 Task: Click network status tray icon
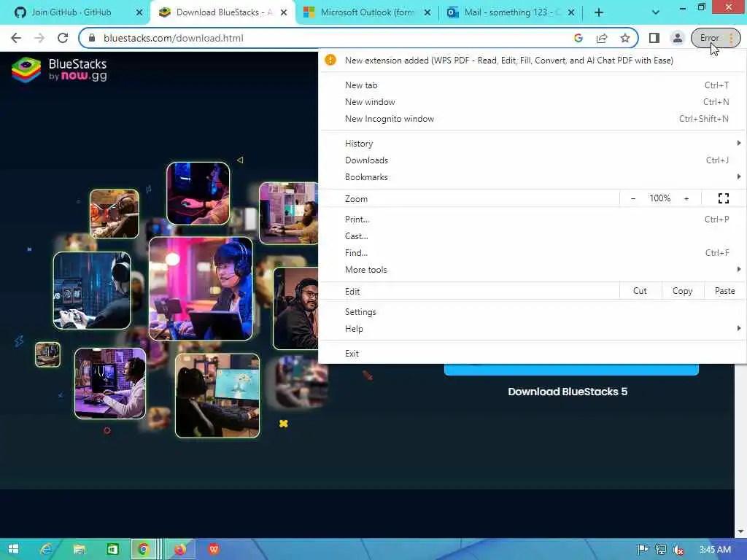coord(660,550)
